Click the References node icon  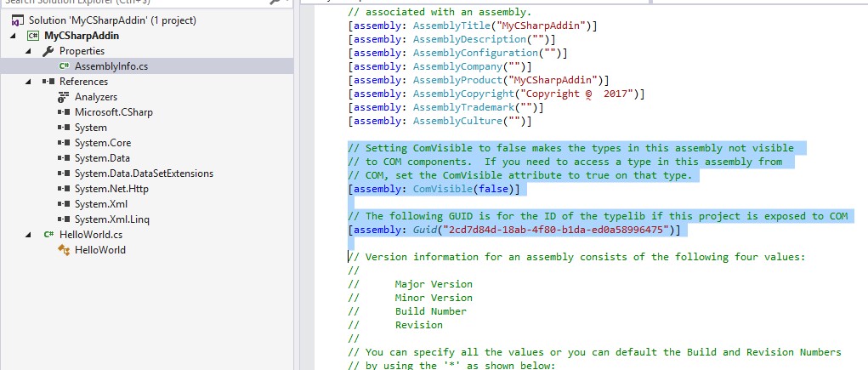click(48, 82)
